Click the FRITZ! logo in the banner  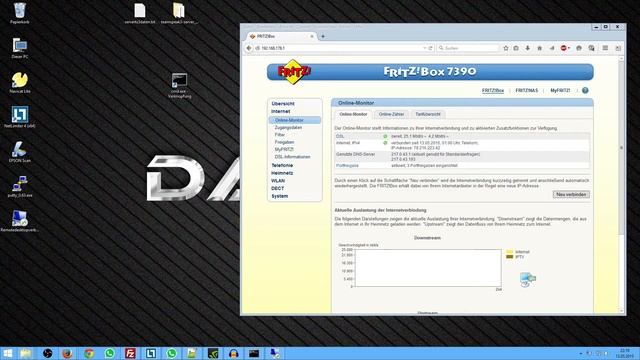click(294, 72)
